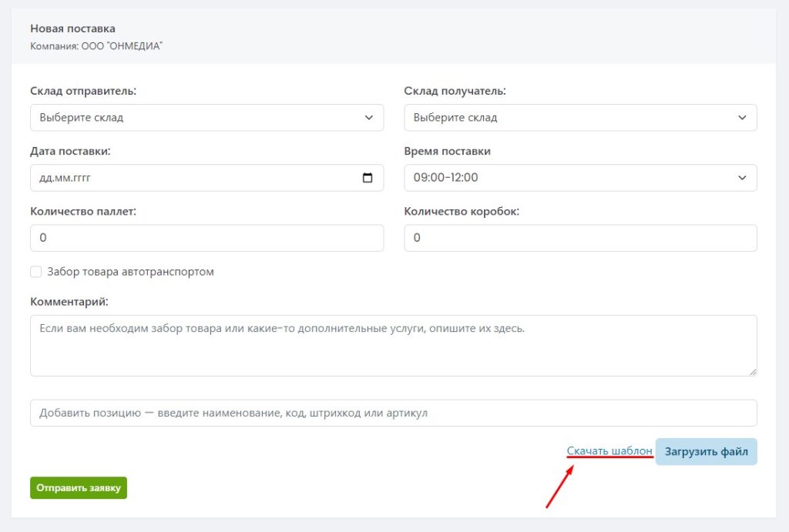Select the Количество коробок input
Image resolution: width=789 pixels, height=532 pixels.
(x=580, y=238)
